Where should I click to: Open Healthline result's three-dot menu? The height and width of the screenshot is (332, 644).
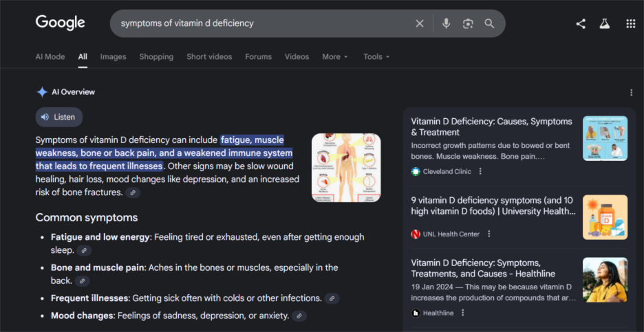(x=462, y=313)
